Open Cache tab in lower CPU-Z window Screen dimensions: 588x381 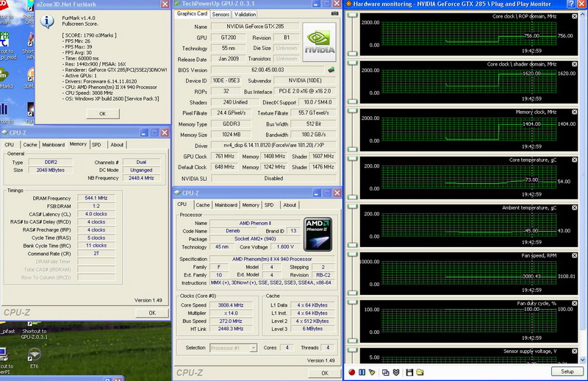203,205
